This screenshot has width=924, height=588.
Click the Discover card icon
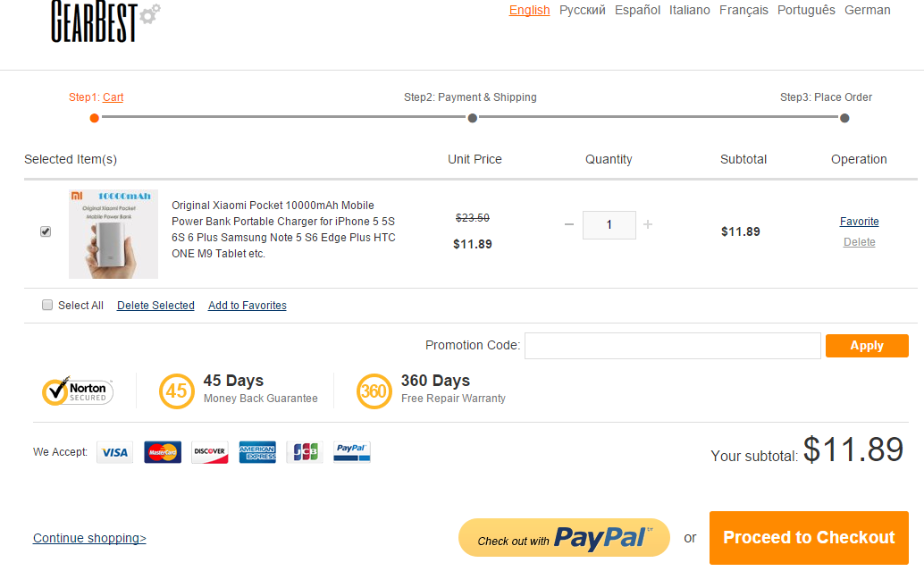click(210, 452)
